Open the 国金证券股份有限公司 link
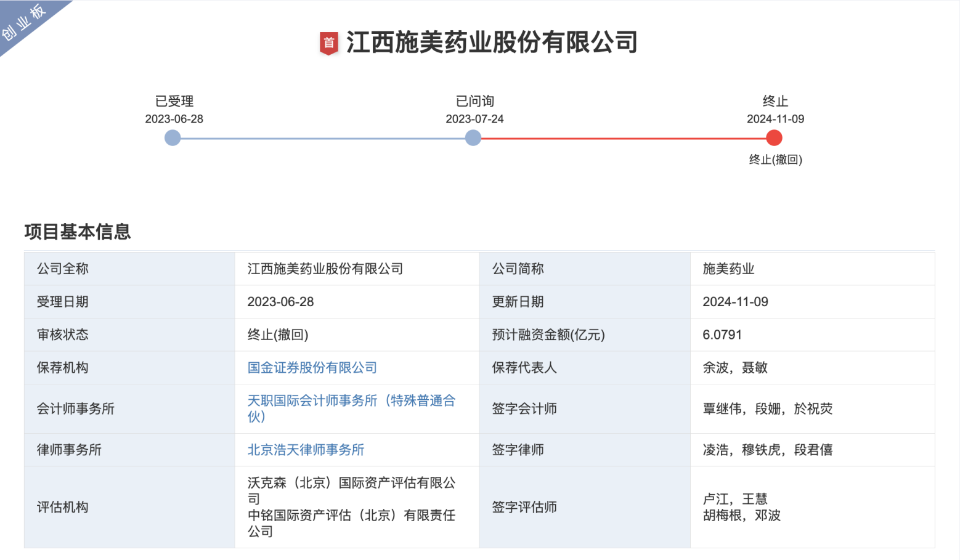Viewport: 960px width, 560px height. (x=312, y=368)
